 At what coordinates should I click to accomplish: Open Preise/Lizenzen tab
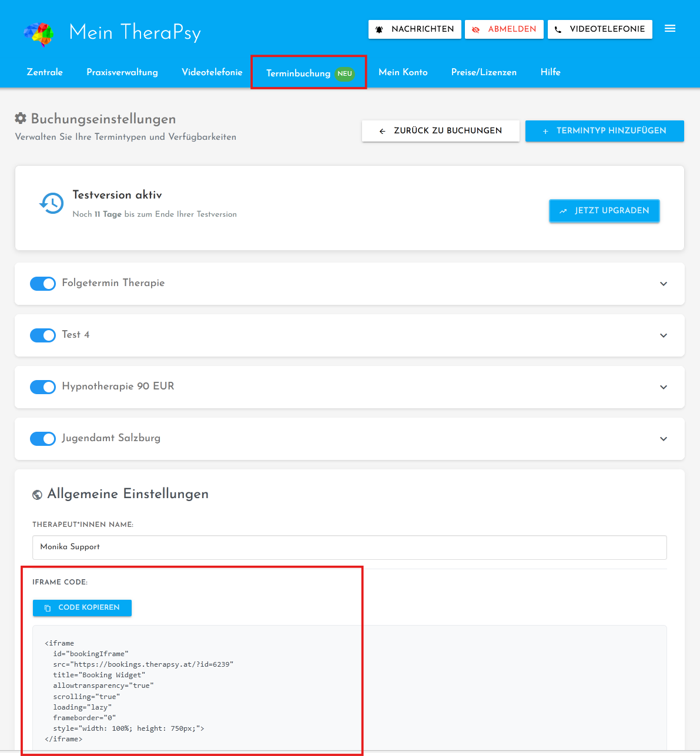[484, 72]
